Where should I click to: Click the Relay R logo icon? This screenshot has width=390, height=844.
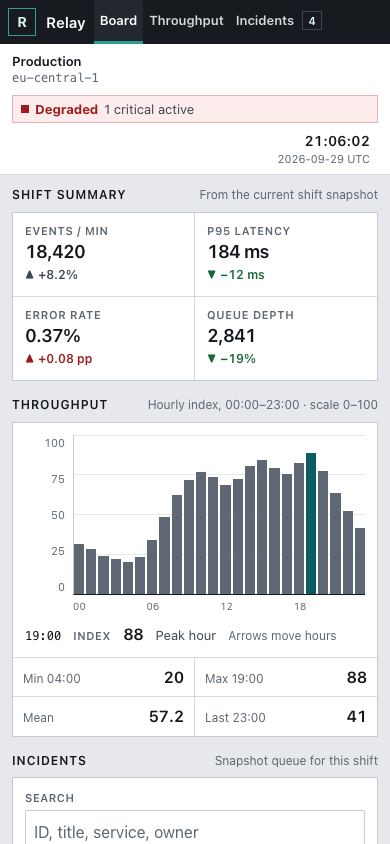pyautogui.click(x=22, y=22)
